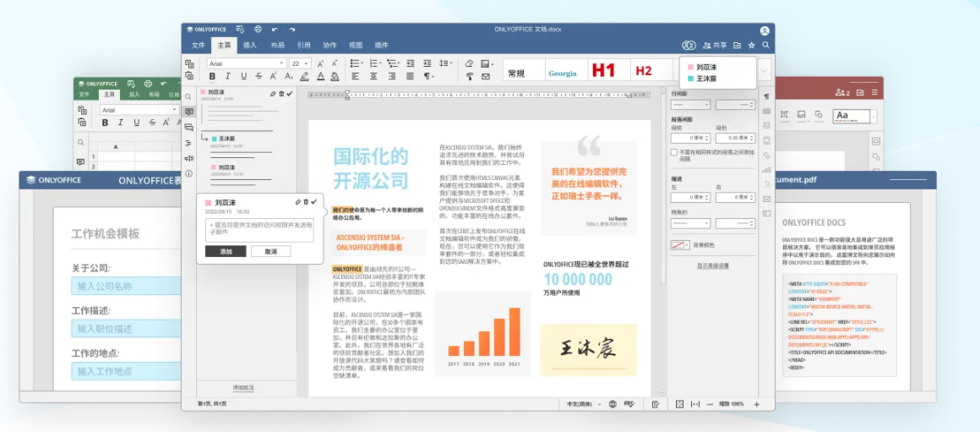Delete the 2022/08/15 comment by trash icon

point(306,202)
